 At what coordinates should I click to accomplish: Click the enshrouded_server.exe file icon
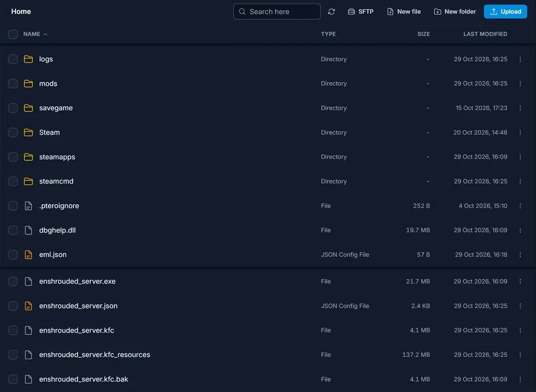(28, 281)
